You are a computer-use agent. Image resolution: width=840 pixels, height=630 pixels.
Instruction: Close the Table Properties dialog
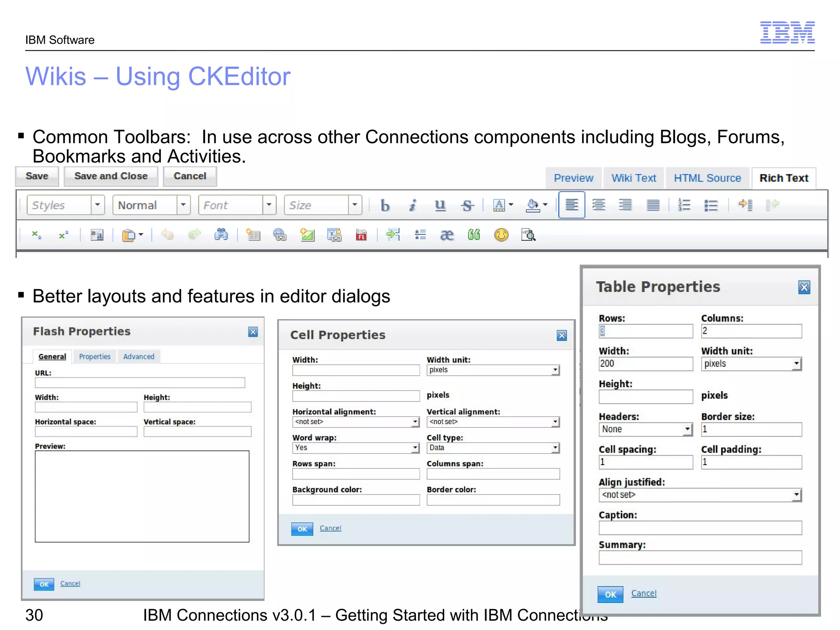coord(804,287)
